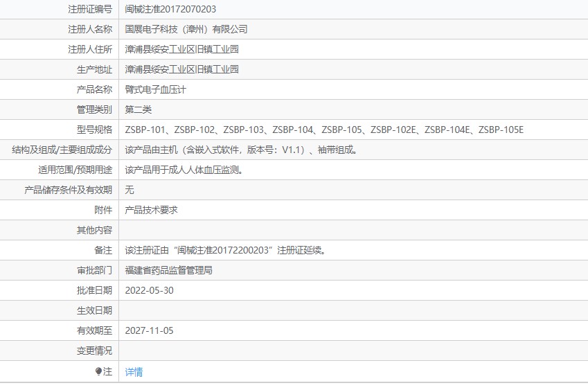The width and height of the screenshot is (588, 390).
Task: Open the 详情 link in the 注 row
Action: coord(134,371)
